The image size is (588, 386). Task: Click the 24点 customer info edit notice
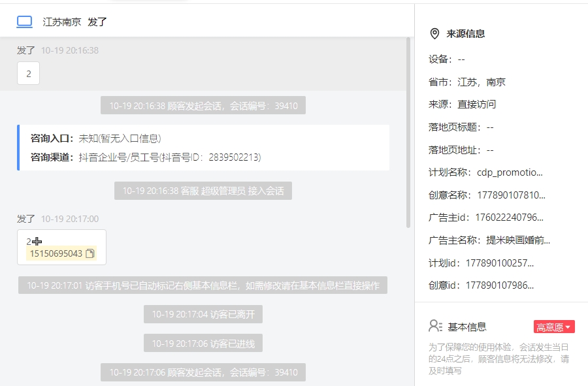point(498,359)
